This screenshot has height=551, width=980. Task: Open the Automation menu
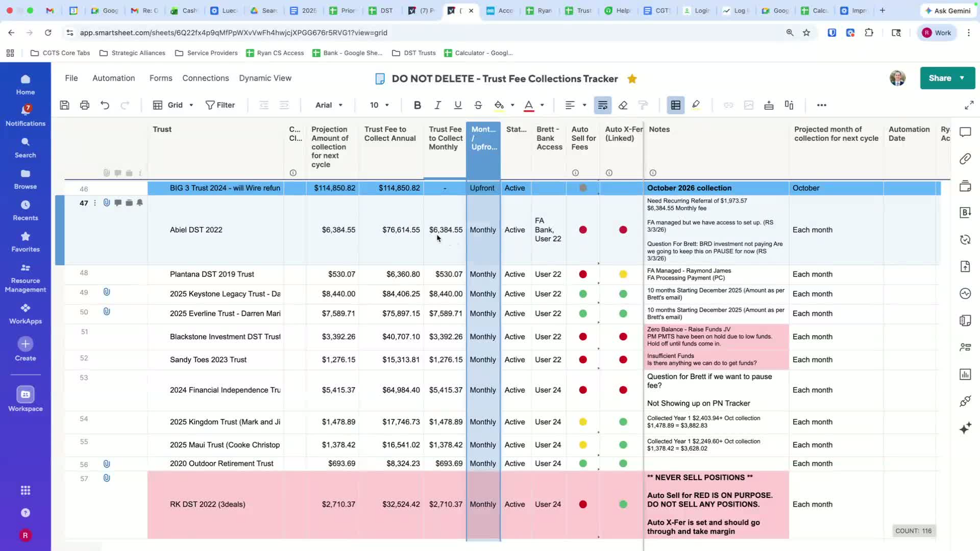(x=113, y=78)
